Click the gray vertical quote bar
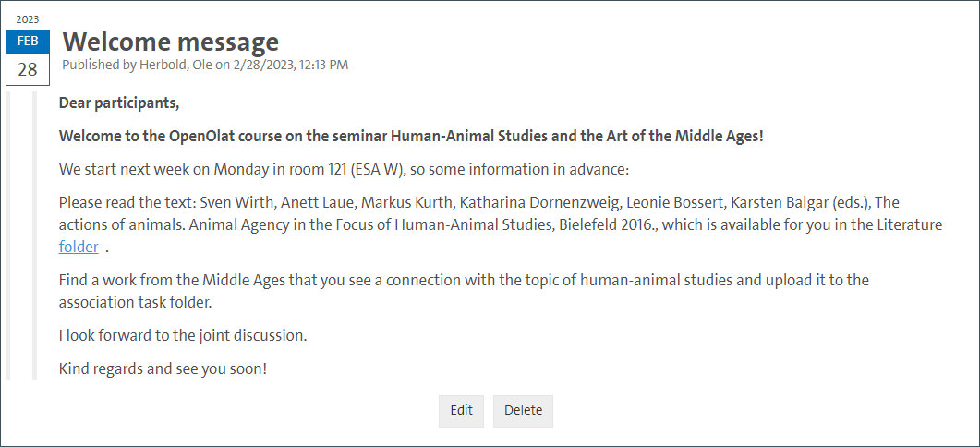980x447 pixels. coord(34,236)
